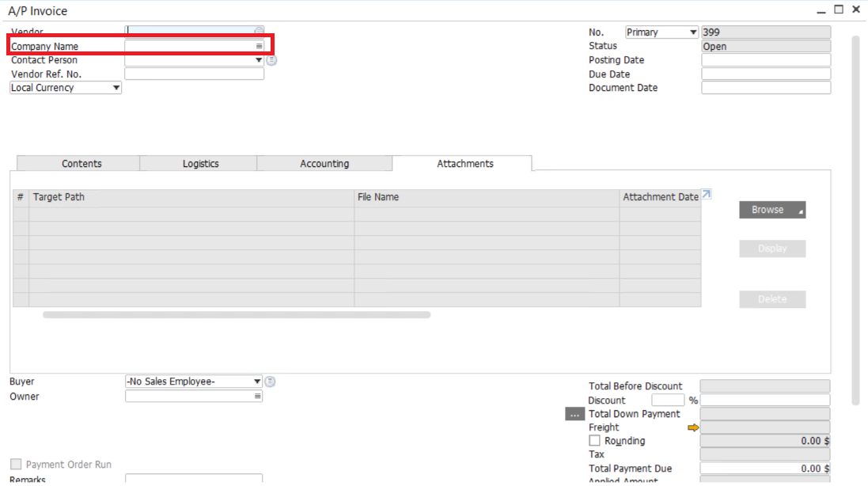Expand the Primary series dropdown

693,32
